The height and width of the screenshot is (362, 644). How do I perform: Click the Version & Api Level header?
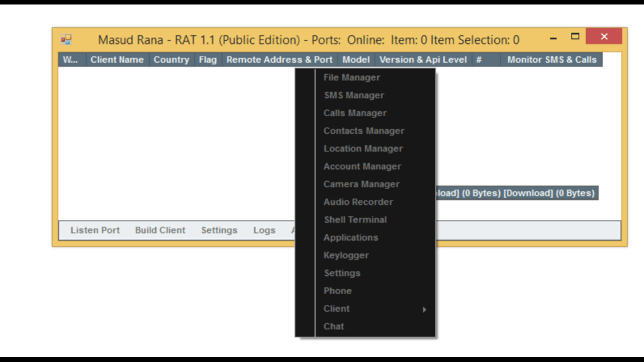click(x=423, y=60)
